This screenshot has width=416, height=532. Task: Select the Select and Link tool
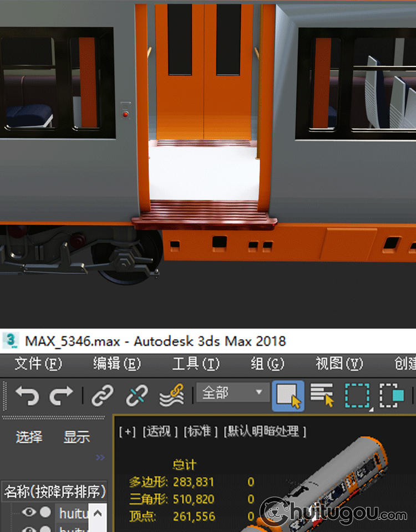click(103, 396)
